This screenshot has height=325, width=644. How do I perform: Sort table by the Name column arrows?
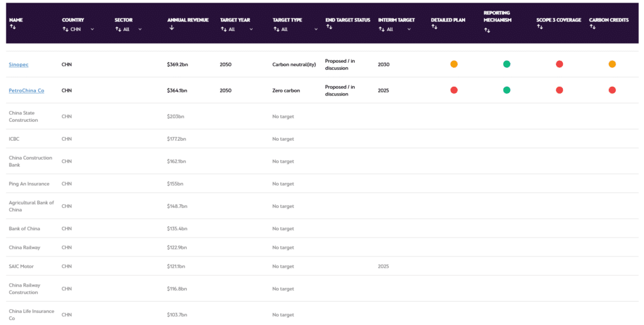[13, 26]
